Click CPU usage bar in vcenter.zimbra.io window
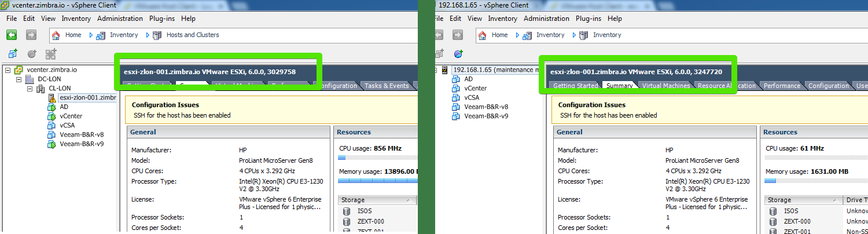Screen dimensions: 868x234 pyautogui.click(x=377, y=157)
